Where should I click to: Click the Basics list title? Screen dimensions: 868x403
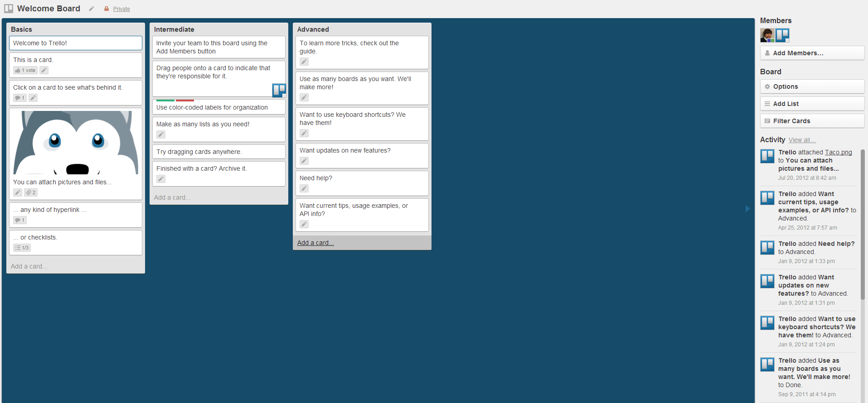[21, 29]
